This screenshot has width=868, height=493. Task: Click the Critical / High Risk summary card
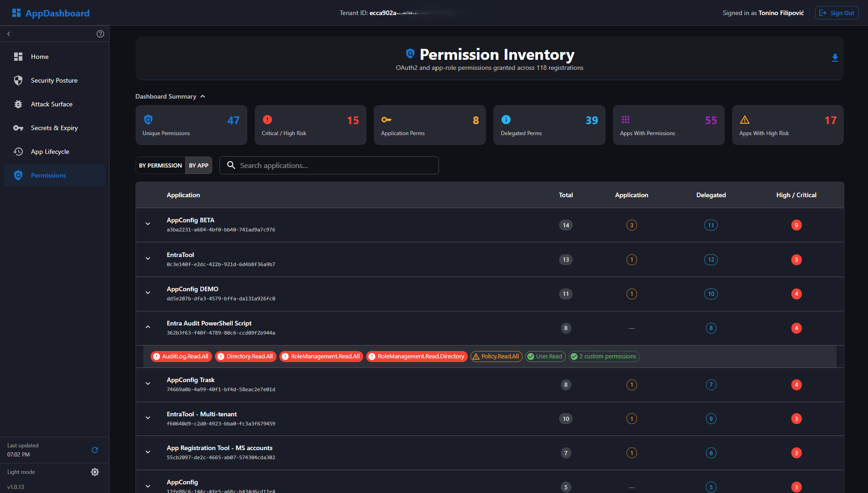(x=310, y=125)
